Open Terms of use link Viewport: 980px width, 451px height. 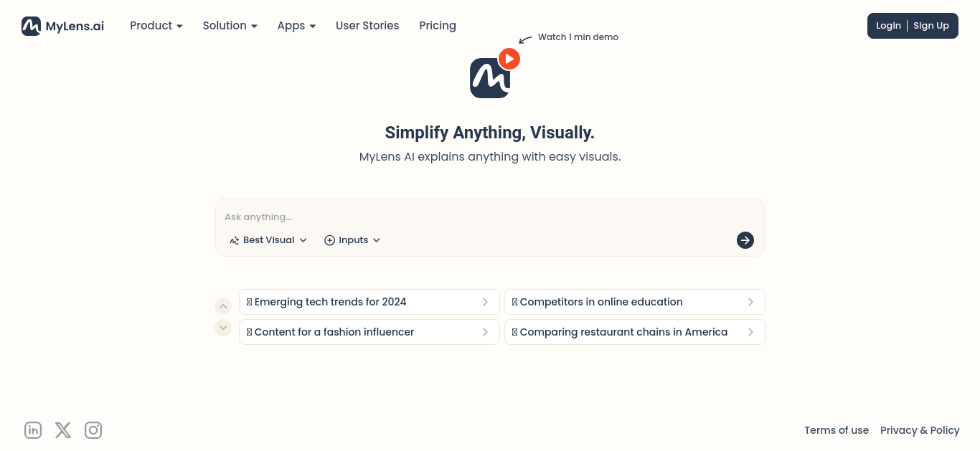[837, 430]
